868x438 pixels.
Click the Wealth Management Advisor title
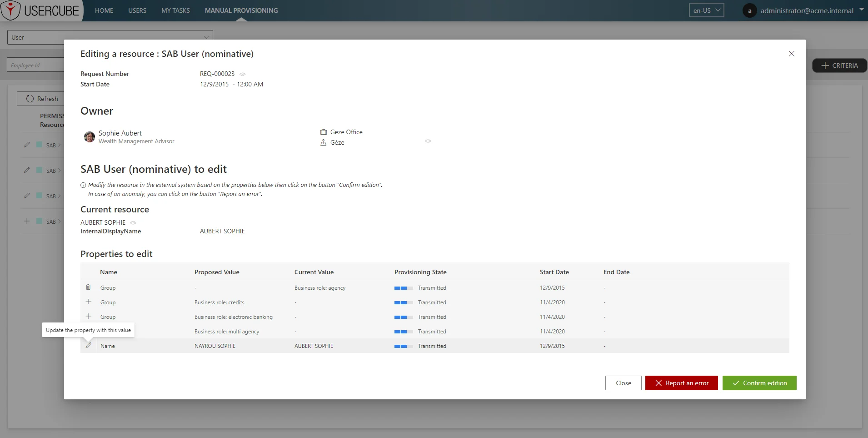point(136,141)
